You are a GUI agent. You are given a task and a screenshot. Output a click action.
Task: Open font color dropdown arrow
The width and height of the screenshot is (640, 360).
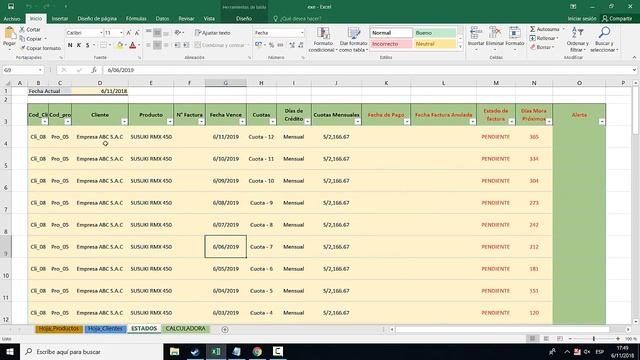139,45
